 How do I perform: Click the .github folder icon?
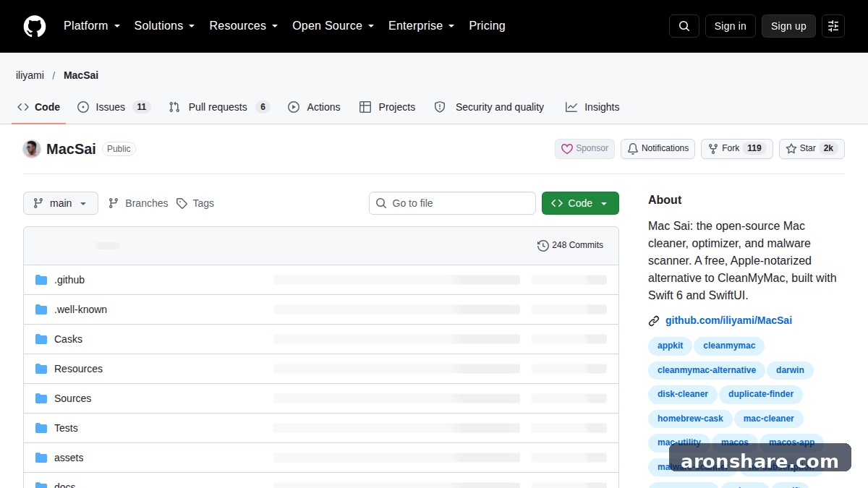coord(41,280)
